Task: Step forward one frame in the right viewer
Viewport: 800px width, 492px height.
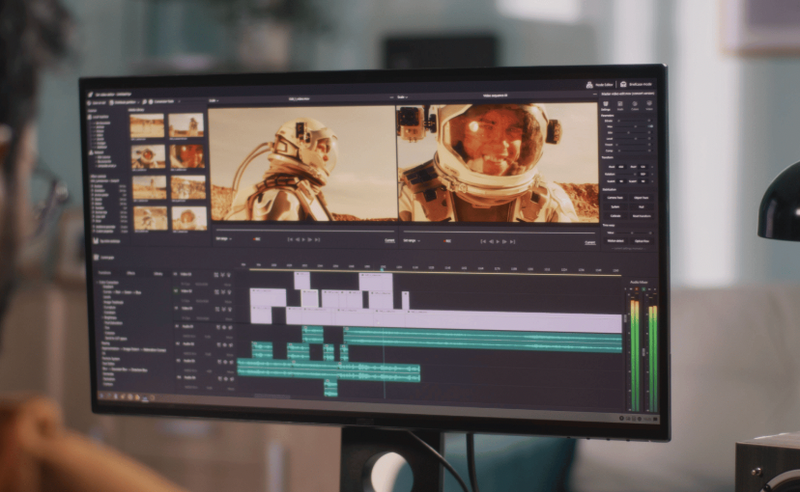Action: tap(505, 241)
